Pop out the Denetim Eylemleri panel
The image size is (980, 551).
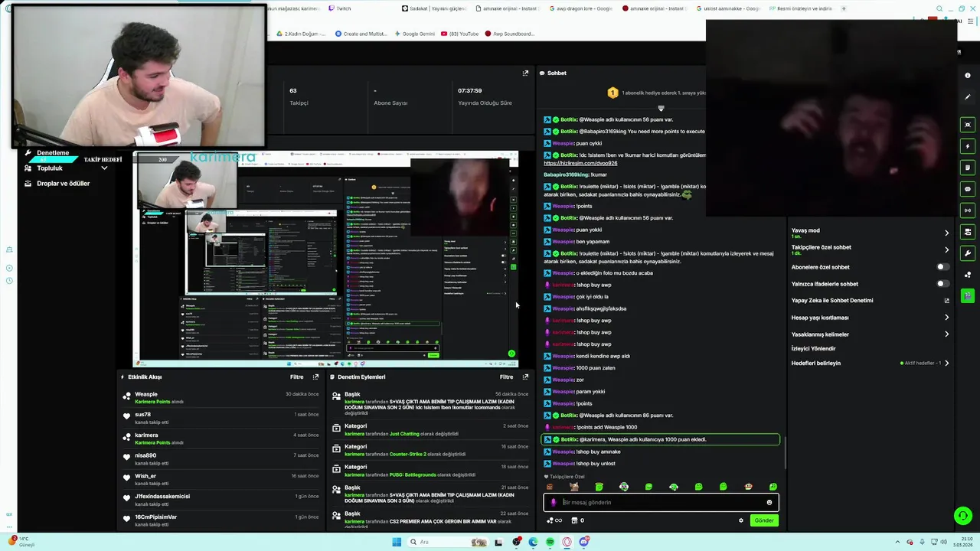(525, 377)
